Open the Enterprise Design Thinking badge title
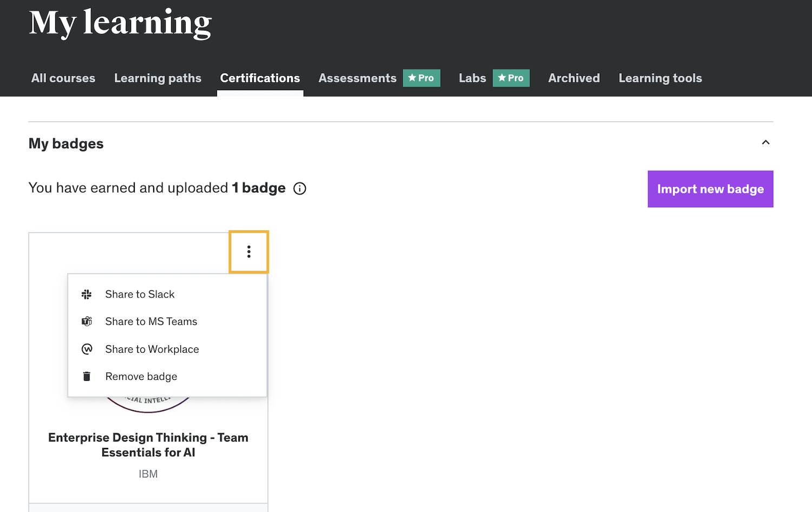 coord(148,445)
